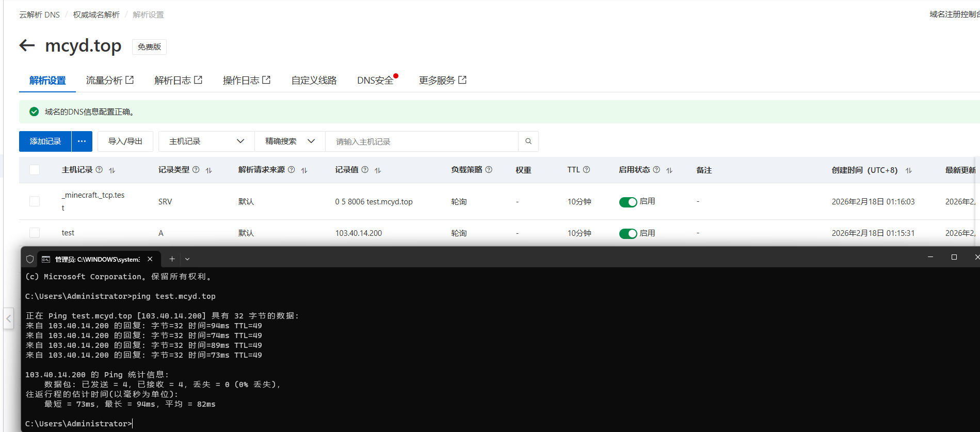The width and height of the screenshot is (980, 432).
Task: Toggle the test A record's 启用 switch
Action: tap(628, 233)
